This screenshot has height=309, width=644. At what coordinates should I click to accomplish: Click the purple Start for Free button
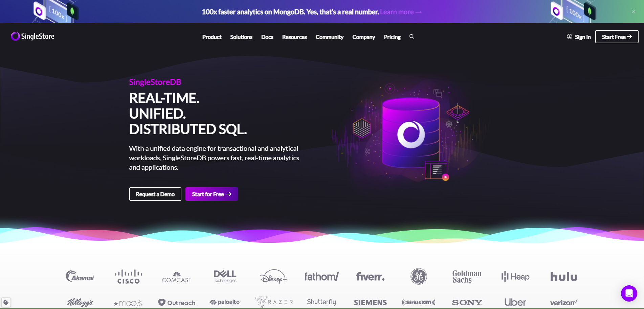212,194
